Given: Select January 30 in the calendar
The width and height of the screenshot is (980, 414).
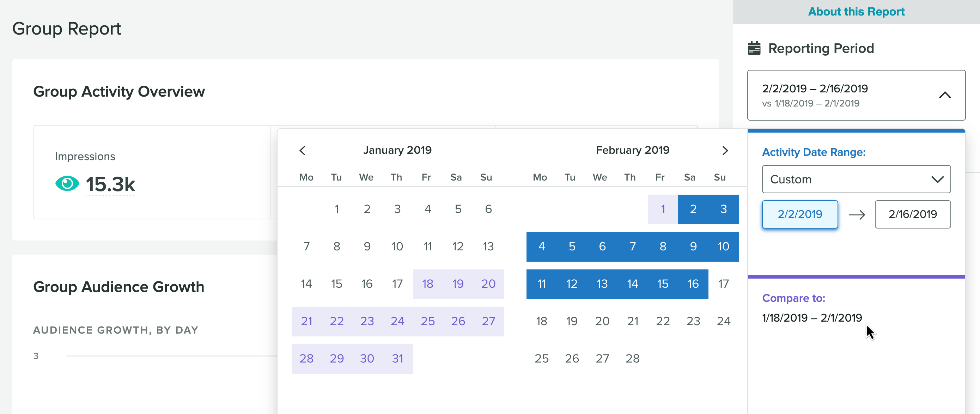Looking at the screenshot, I should point(367,358).
